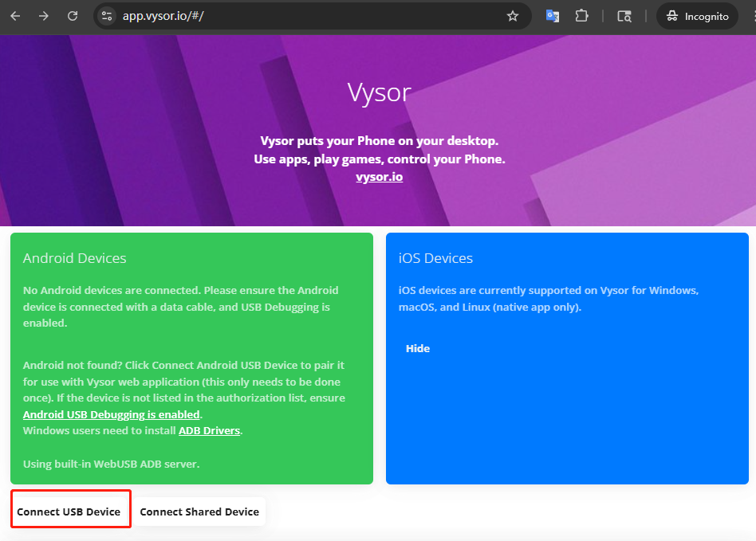Click Connect USB Device button
The image size is (756, 541).
[x=69, y=512]
